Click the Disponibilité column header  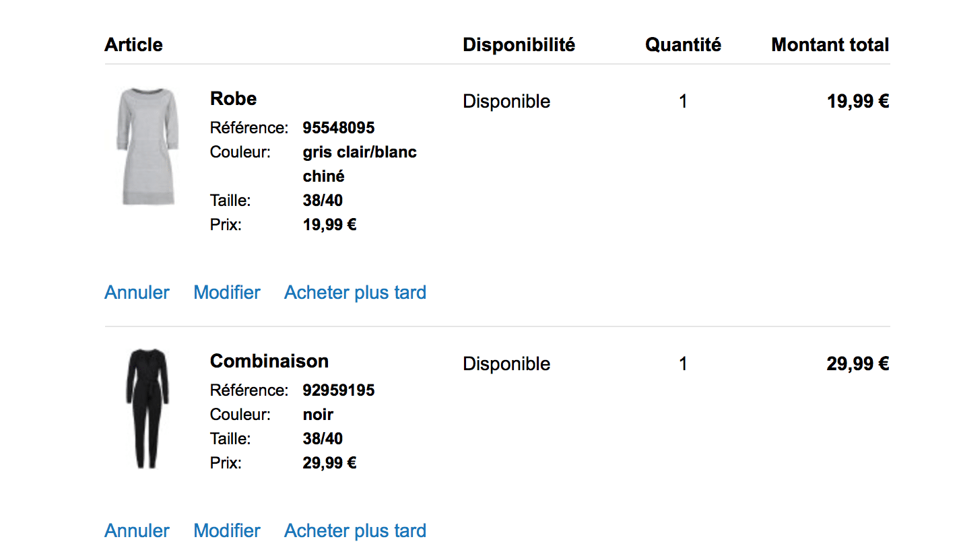519,45
